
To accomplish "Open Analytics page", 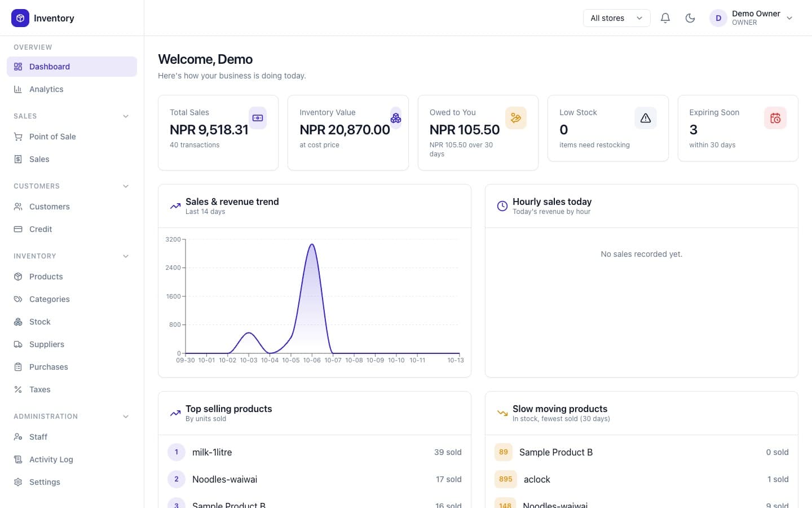I will (x=72, y=89).
